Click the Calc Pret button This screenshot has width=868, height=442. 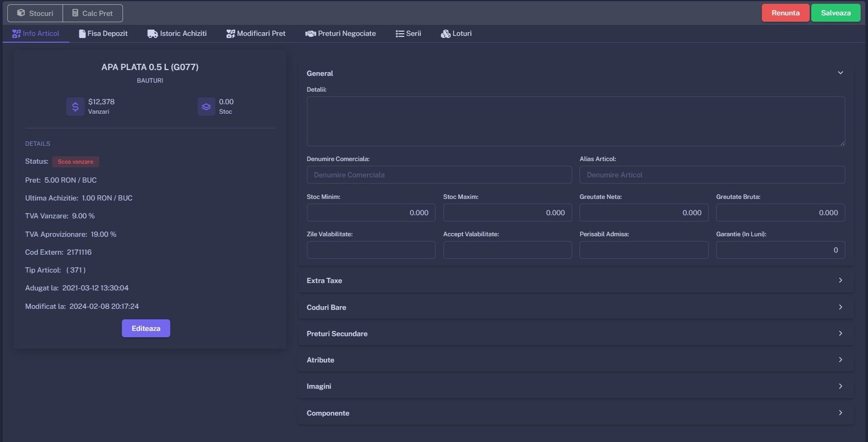93,13
